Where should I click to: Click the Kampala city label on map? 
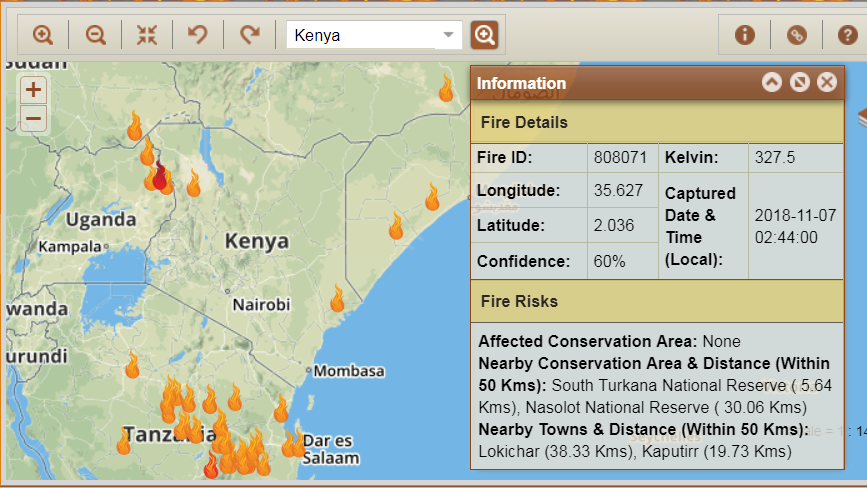coord(70,246)
